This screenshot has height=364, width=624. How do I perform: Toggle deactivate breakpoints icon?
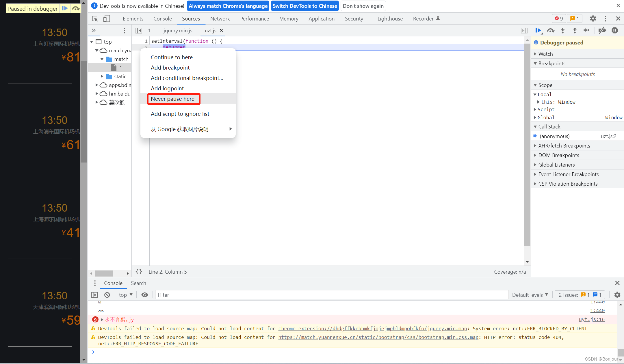pyautogui.click(x=602, y=30)
